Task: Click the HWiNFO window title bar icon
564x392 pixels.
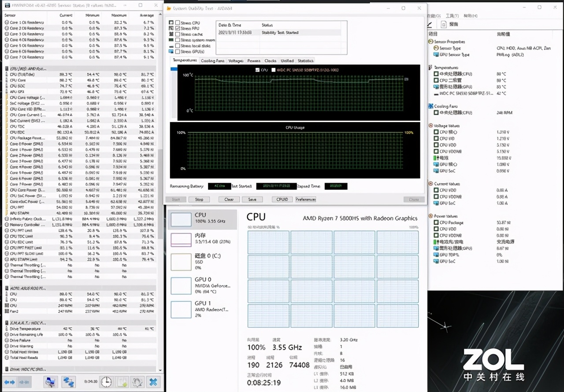Action: coord(7,5)
